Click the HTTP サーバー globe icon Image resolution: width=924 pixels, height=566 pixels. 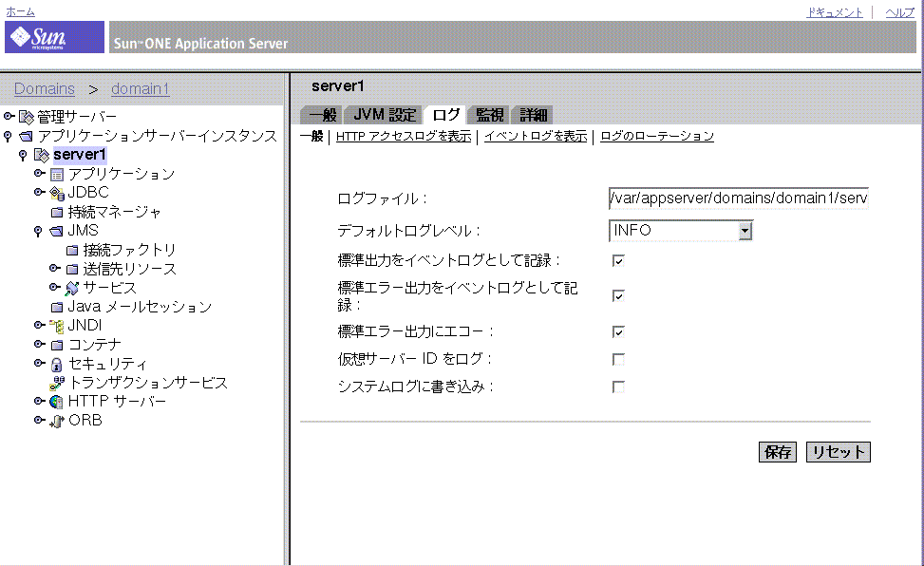(x=57, y=402)
